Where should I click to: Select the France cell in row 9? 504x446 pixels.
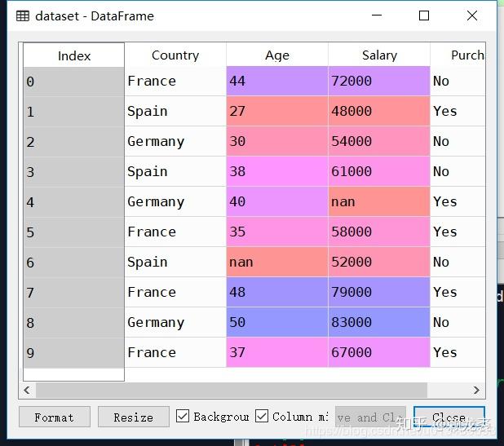(x=175, y=352)
